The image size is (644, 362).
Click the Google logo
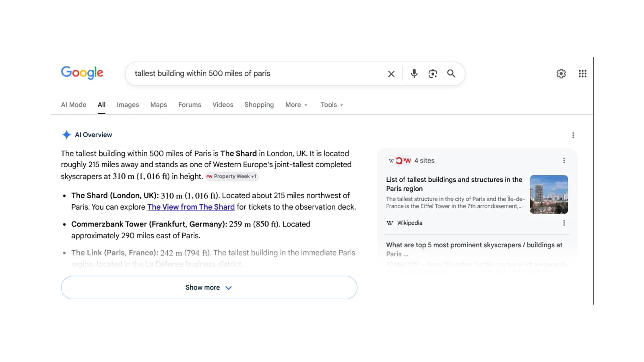(82, 73)
